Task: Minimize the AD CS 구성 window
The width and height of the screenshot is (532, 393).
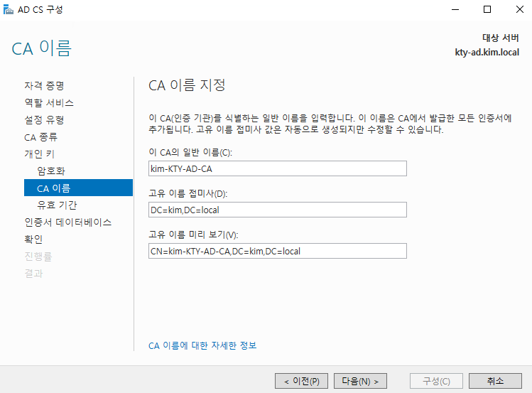Action: pos(455,9)
